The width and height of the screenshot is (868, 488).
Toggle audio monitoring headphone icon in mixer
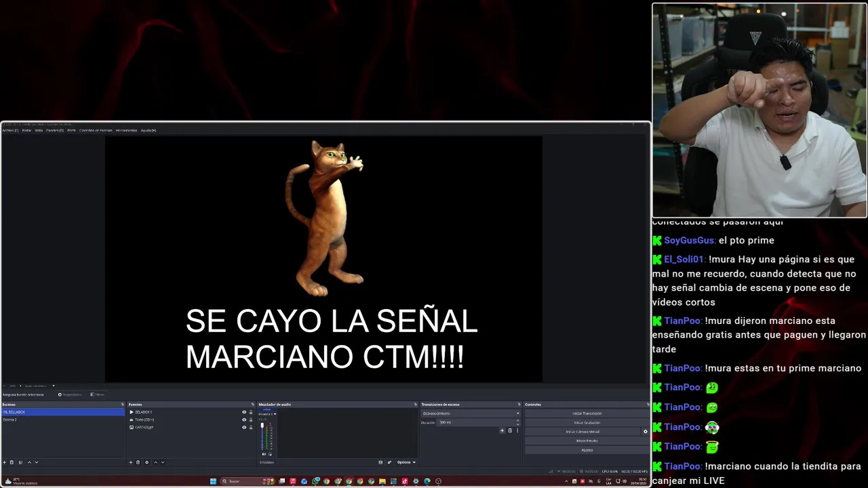pos(270,454)
